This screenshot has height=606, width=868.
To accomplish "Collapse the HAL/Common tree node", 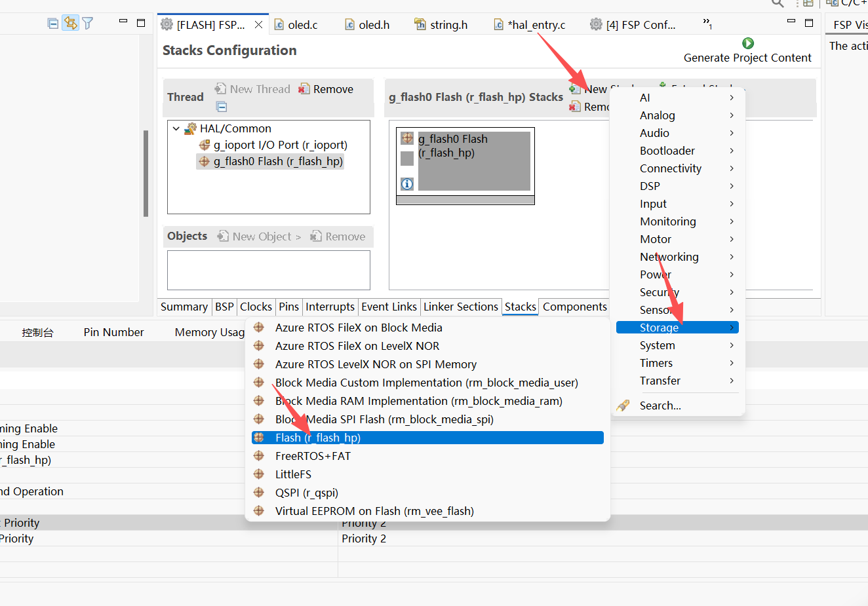I will 176,128.
